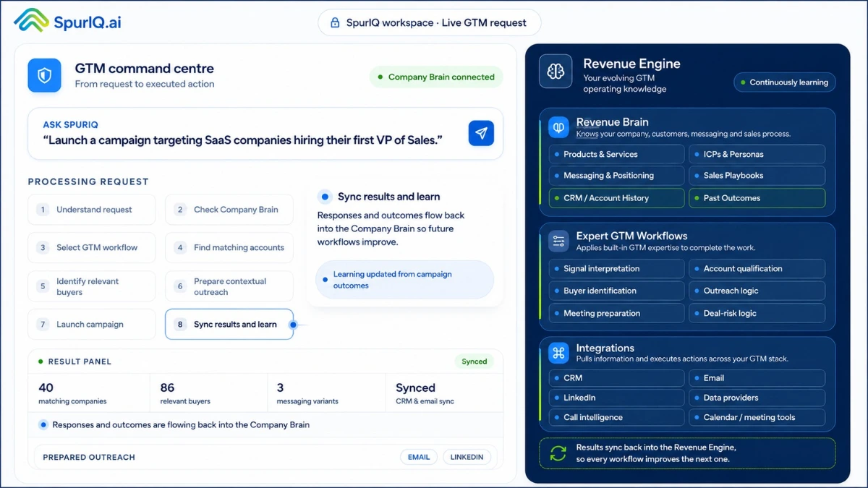868x488 pixels.
Task: Select step 4 Find matching accounts
Action: [x=229, y=247]
